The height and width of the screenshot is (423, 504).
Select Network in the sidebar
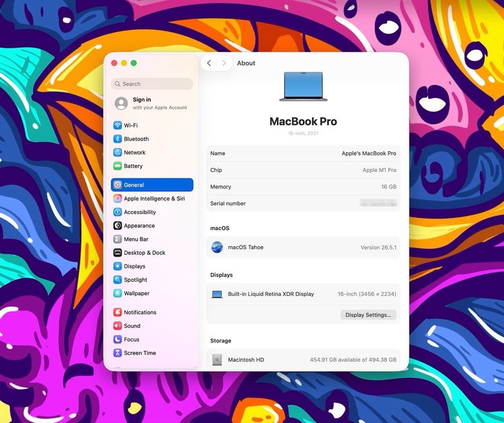point(152,152)
